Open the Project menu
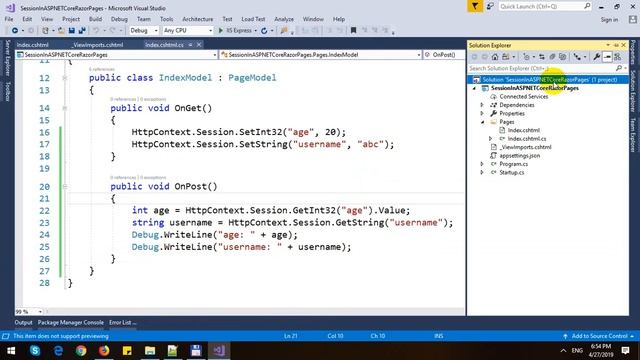640x360 pixels. point(71,19)
